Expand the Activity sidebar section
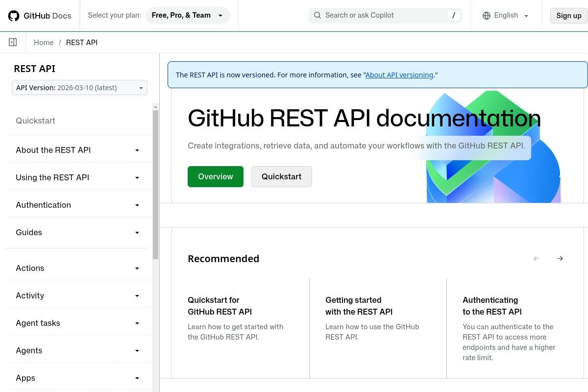Image resolution: width=588 pixels, height=392 pixels. [x=78, y=295]
